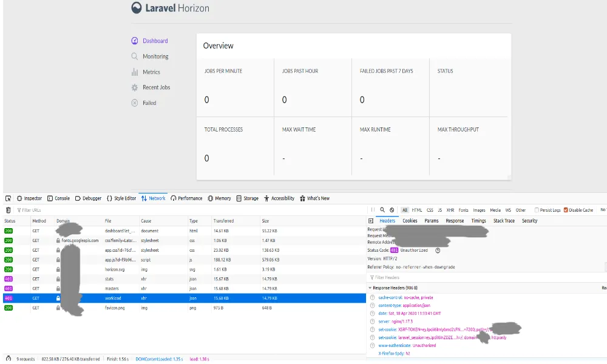Image resolution: width=607 pixels, height=364 pixels.
Task: Click the Metrics bar chart icon
Action: 134,72
